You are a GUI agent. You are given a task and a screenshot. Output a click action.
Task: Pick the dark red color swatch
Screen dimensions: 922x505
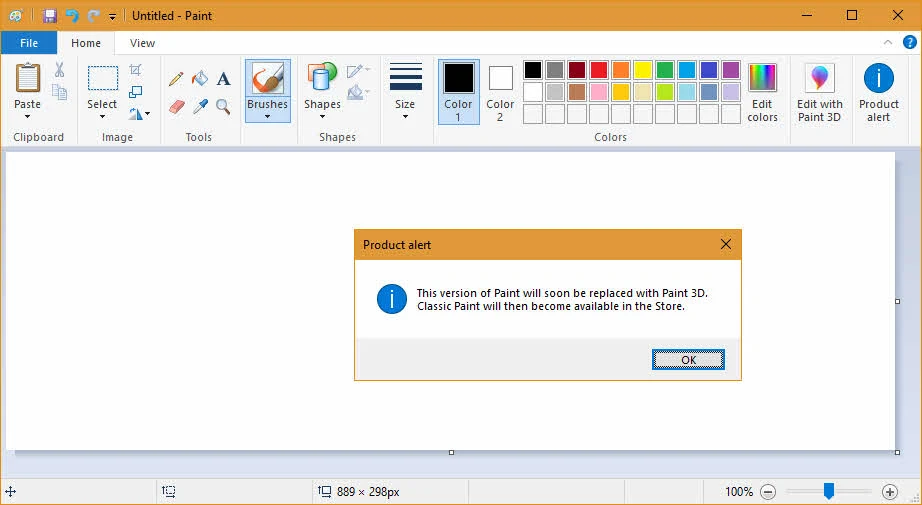(x=577, y=70)
